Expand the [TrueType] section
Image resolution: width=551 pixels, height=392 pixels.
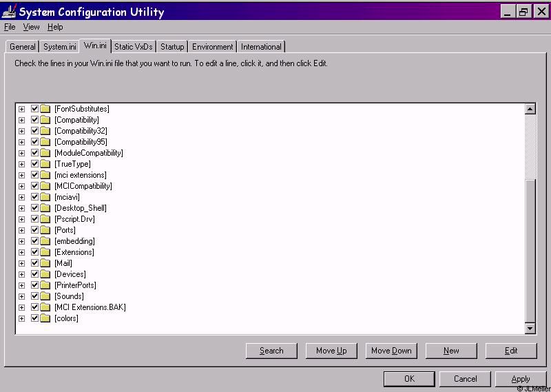tap(22, 164)
